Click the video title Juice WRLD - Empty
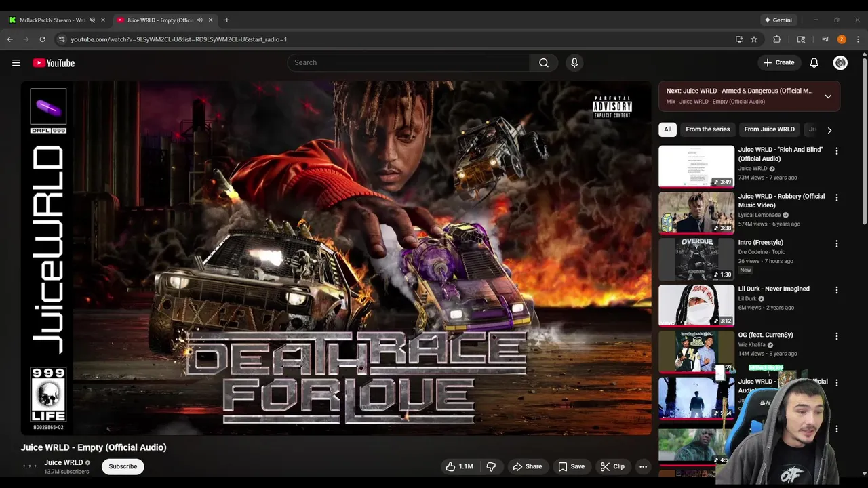 [94, 447]
